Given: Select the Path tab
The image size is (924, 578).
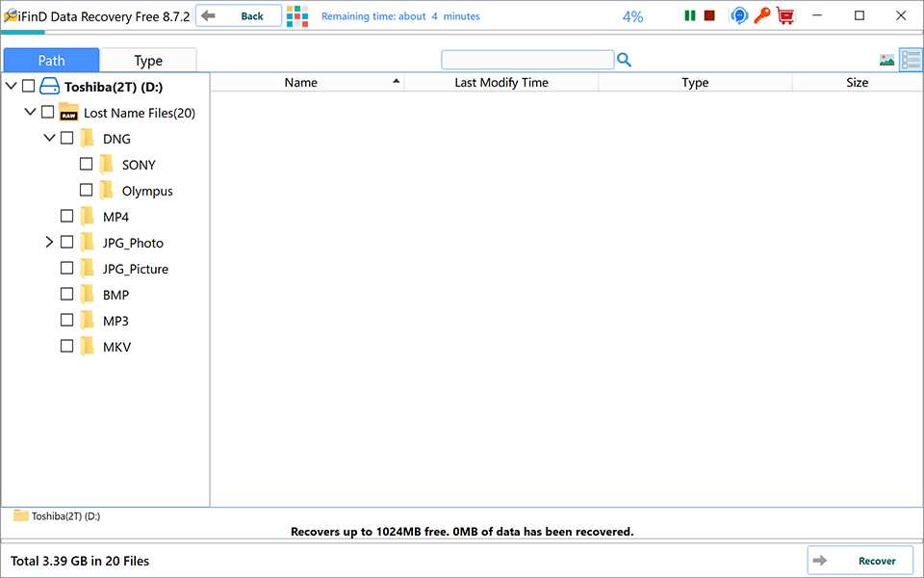Looking at the screenshot, I should pos(51,60).
